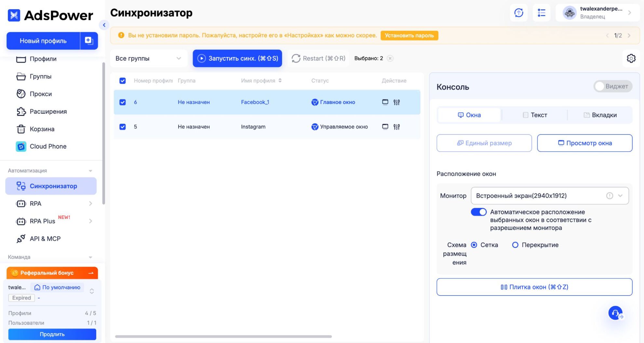Open the Все группы dropdown
Screen dimensions: 644x343
pyautogui.click(x=149, y=58)
